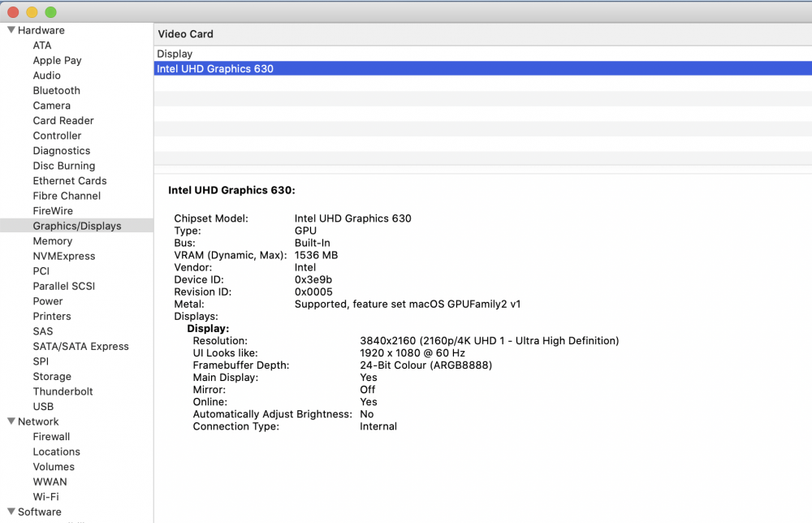This screenshot has height=523, width=812.
Task: Select ATA in the sidebar
Action: coord(42,45)
